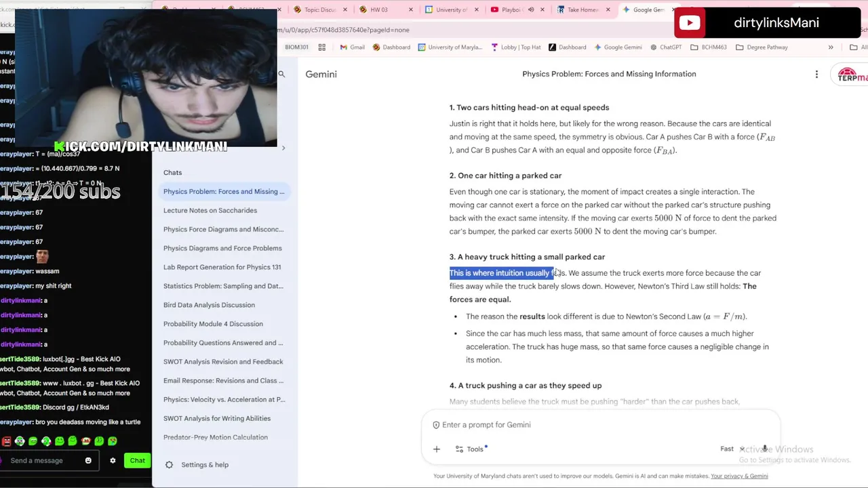The width and height of the screenshot is (868, 488).
Task: Open the first Dashboard bookmark next to Gmail
Action: (391, 47)
